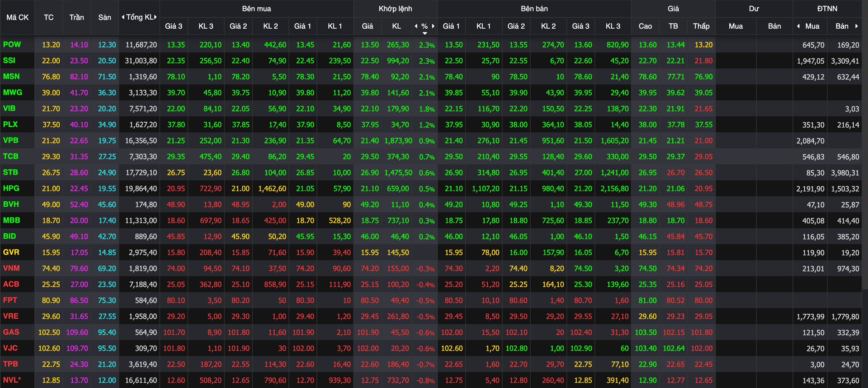
Task: Click left arrow beside % column header
Action: click(416, 26)
